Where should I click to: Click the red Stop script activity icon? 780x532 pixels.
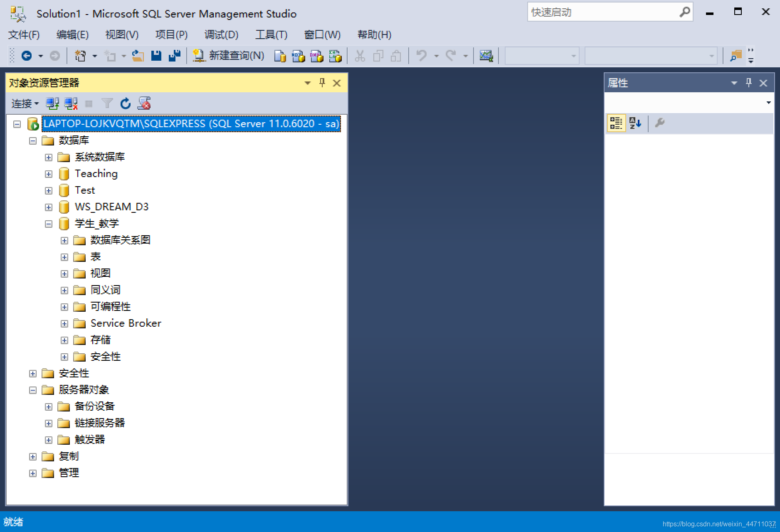144,103
